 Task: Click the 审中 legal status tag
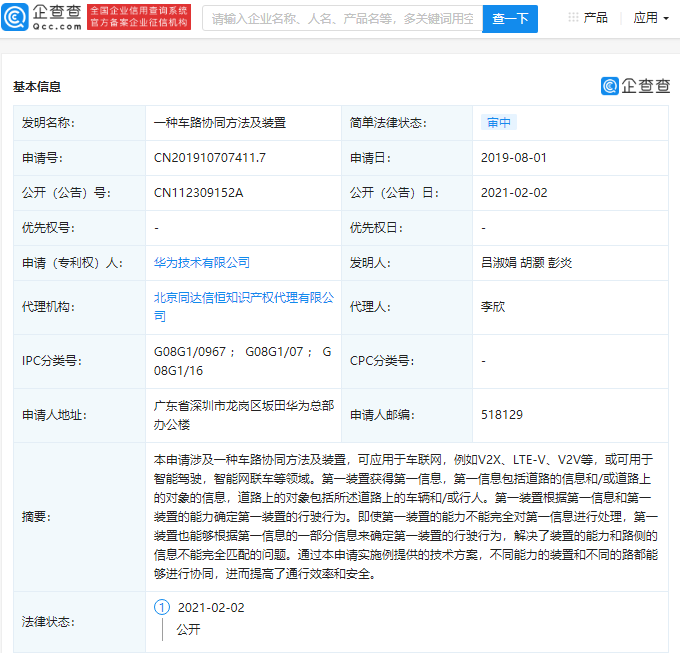(x=499, y=123)
